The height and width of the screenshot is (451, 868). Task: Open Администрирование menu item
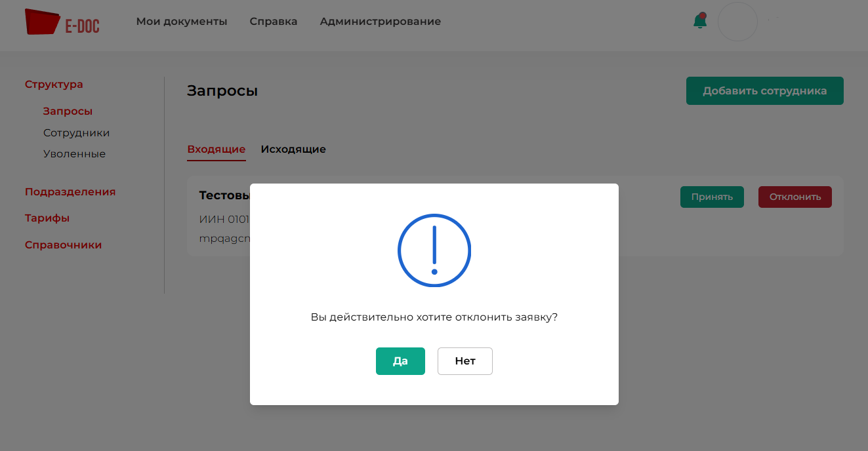pyautogui.click(x=381, y=22)
